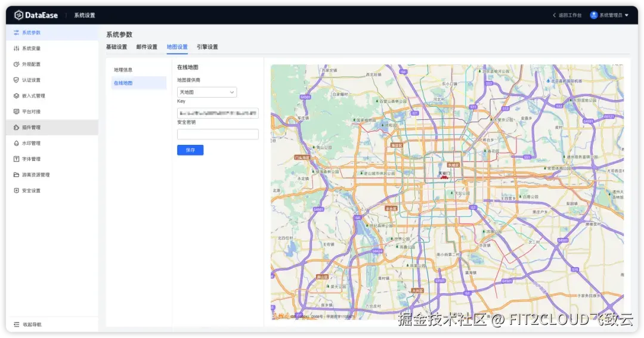
Task: Open 水印管理 in the sidebar
Action: [x=52, y=143]
